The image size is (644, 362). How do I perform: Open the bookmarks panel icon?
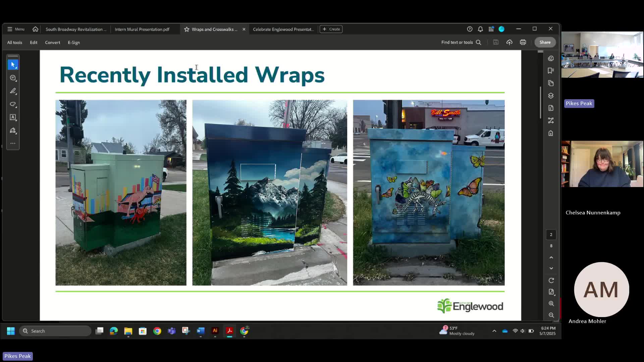(x=551, y=70)
